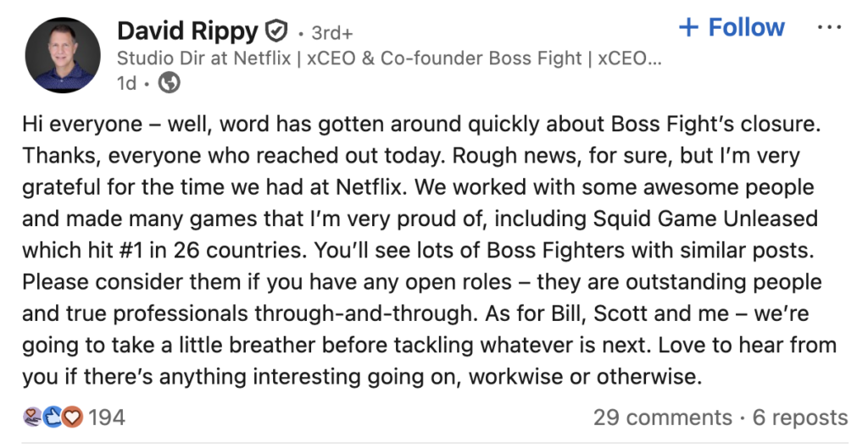Click the 1d post timestamp
868x448 pixels.
[126, 83]
